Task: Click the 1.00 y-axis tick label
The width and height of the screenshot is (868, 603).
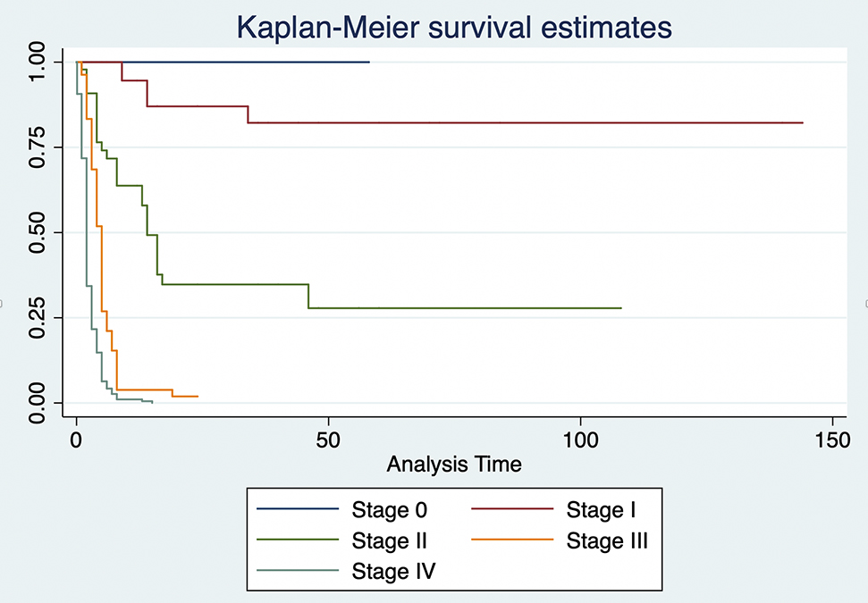Action: pos(37,63)
